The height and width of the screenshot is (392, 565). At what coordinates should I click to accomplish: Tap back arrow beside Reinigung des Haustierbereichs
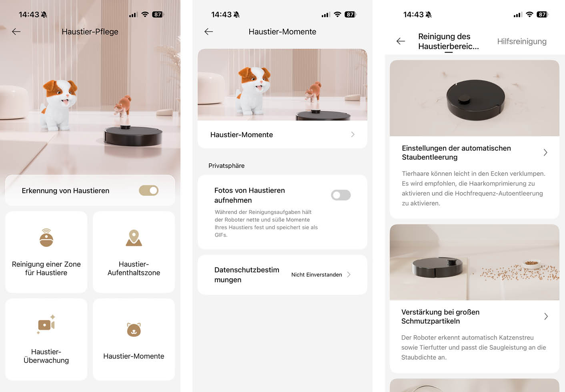[x=401, y=41]
